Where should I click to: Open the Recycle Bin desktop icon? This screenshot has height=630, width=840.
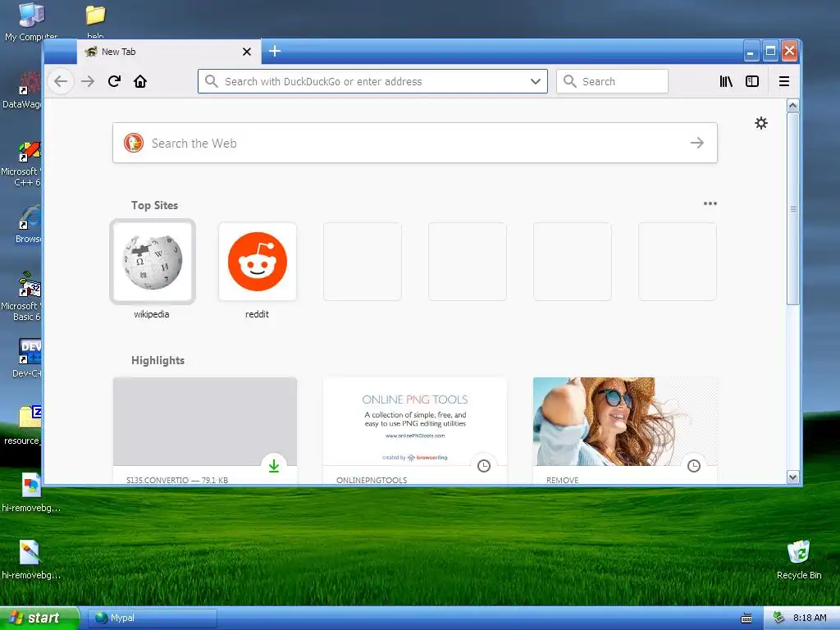click(798, 559)
